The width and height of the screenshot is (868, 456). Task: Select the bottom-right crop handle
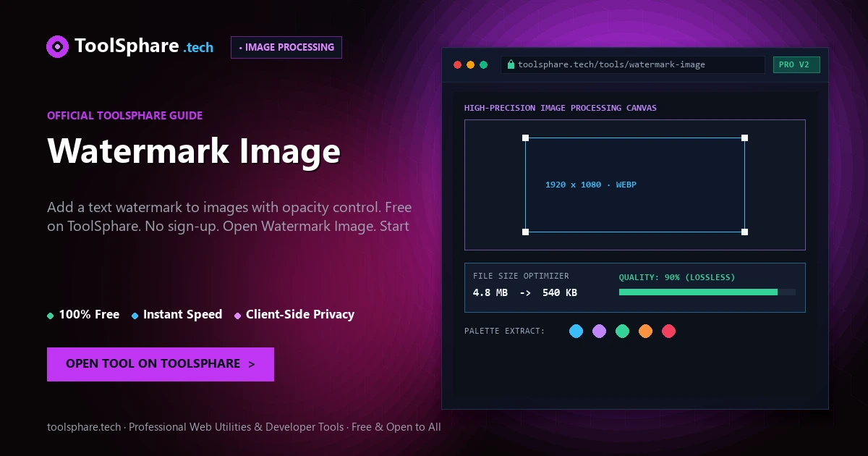tap(745, 232)
